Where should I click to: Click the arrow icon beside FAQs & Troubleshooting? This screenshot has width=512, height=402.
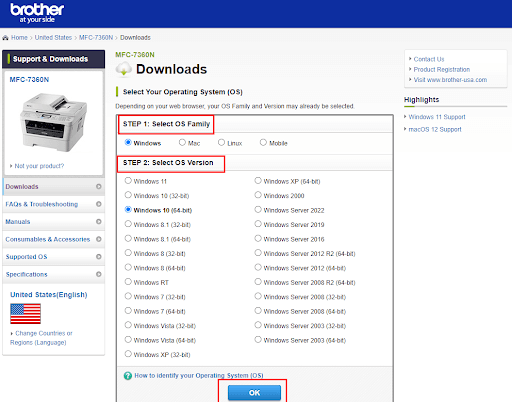tap(99, 204)
